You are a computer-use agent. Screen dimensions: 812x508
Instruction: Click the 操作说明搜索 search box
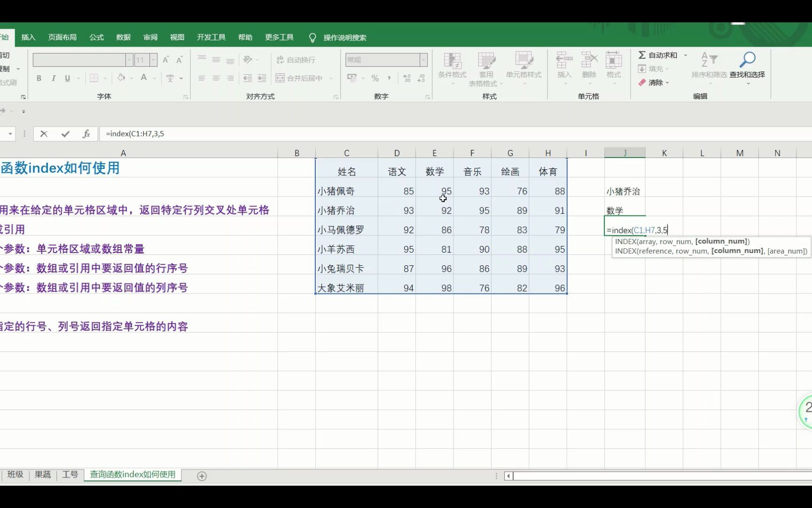pos(344,38)
